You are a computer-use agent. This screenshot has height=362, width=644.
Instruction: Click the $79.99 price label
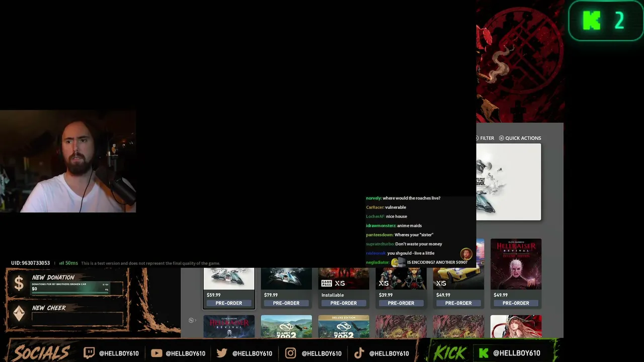click(271, 295)
